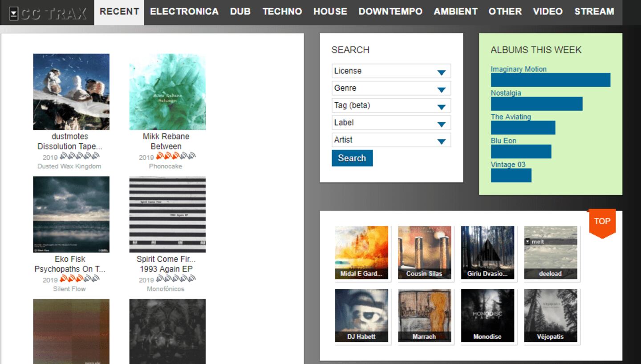The image size is (641, 364).
Task: Select the STREAM navigation tab
Action: coord(594,12)
